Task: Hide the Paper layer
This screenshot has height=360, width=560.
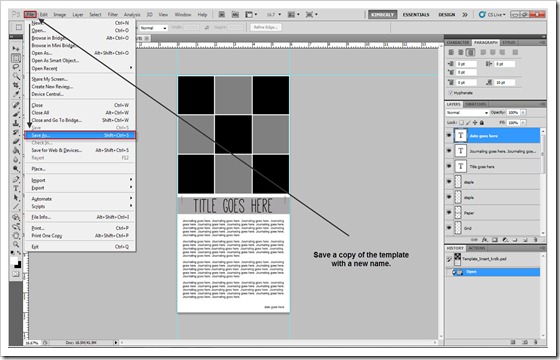Action: [x=449, y=212]
